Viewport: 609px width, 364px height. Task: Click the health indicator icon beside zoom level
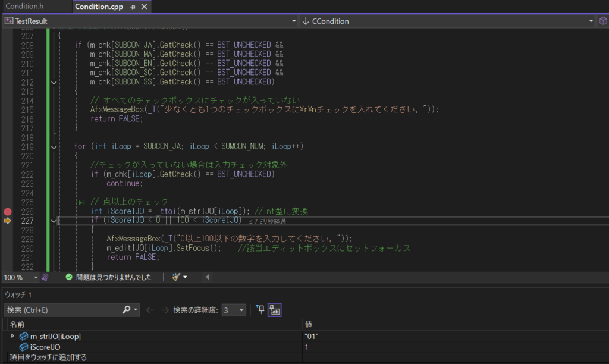pyautogui.click(x=45, y=277)
